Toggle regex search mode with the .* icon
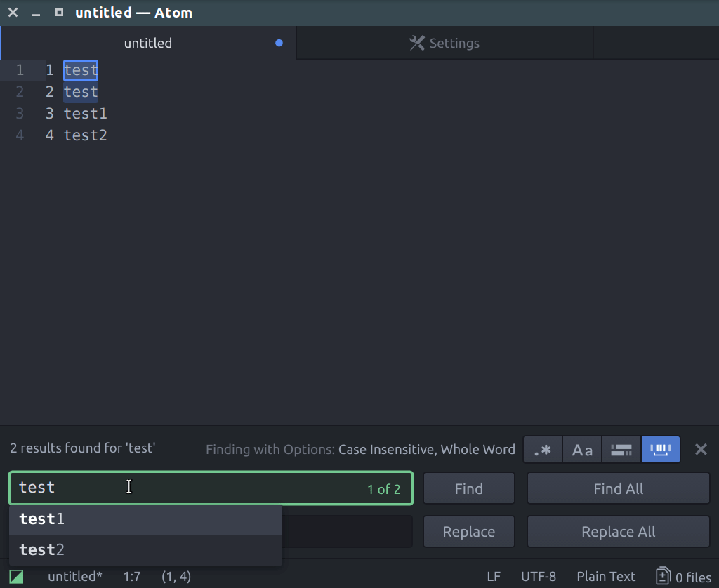 coord(542,449)
